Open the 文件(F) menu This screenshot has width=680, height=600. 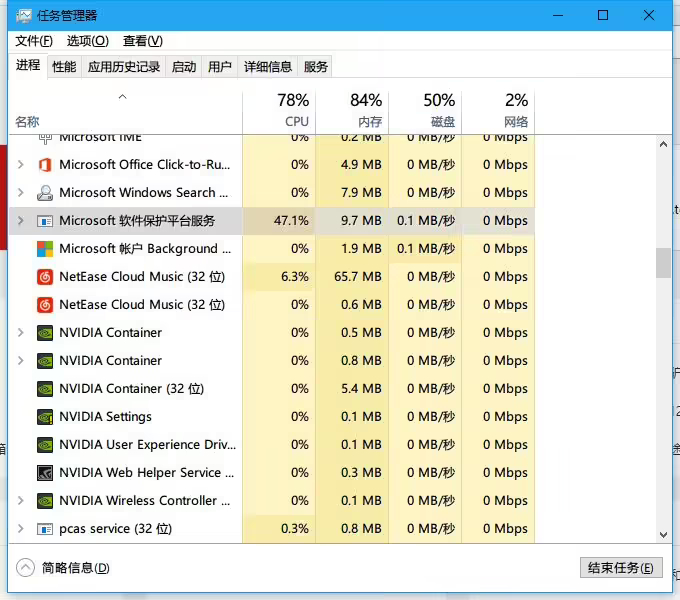pos(34,41)
